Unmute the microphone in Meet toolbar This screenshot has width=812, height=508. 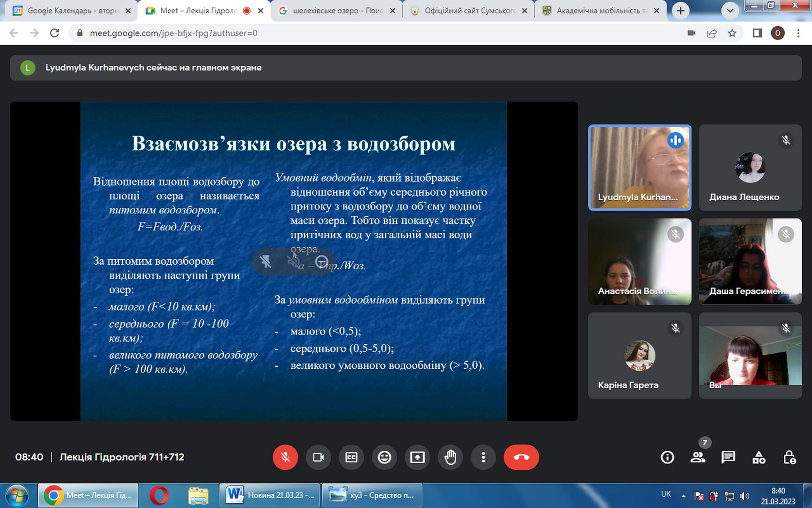tap(285, 457)
